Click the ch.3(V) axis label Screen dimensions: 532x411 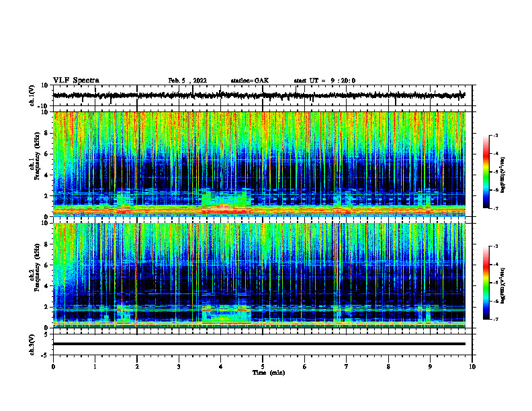click(32, 345)
